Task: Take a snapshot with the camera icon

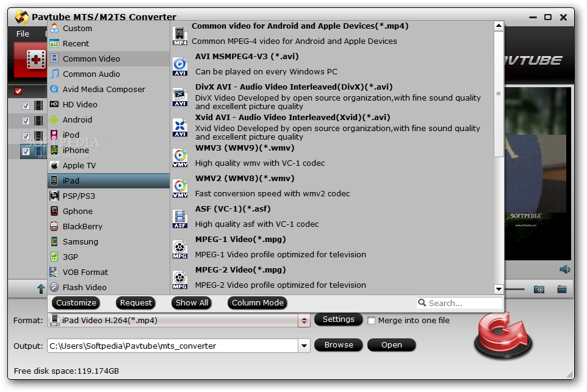Action: [x=539, y=289]
